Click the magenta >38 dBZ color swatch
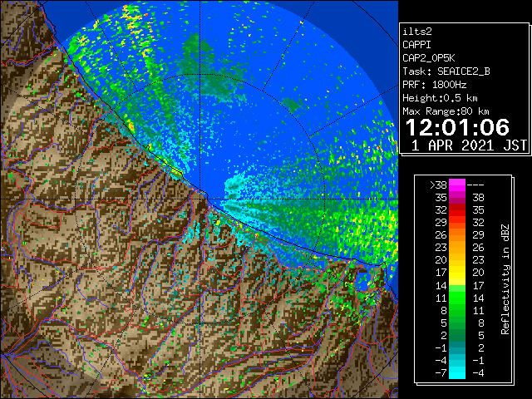The width and height of the screenshot is (532, 399). point(457,185)
